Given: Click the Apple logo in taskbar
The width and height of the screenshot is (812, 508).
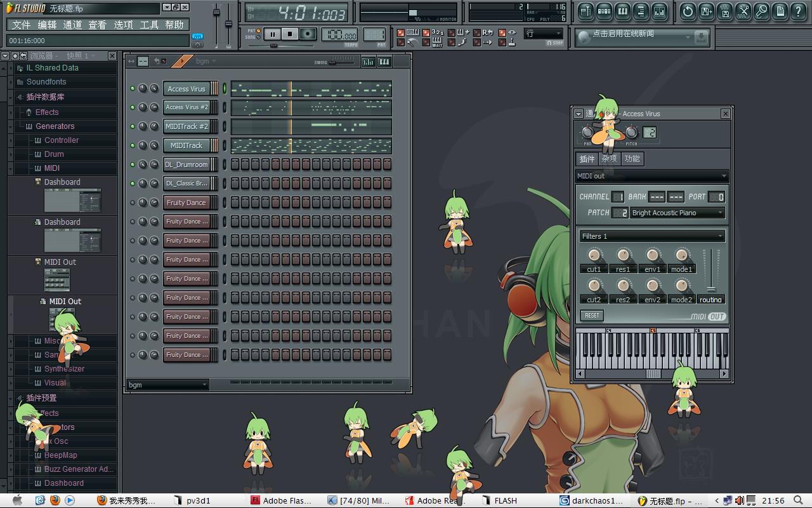Looking at the screenshot, I should (17, 500).
